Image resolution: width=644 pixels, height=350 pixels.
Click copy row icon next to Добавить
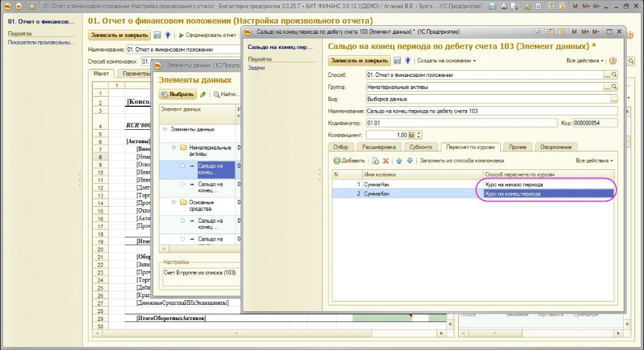(375, 161)
